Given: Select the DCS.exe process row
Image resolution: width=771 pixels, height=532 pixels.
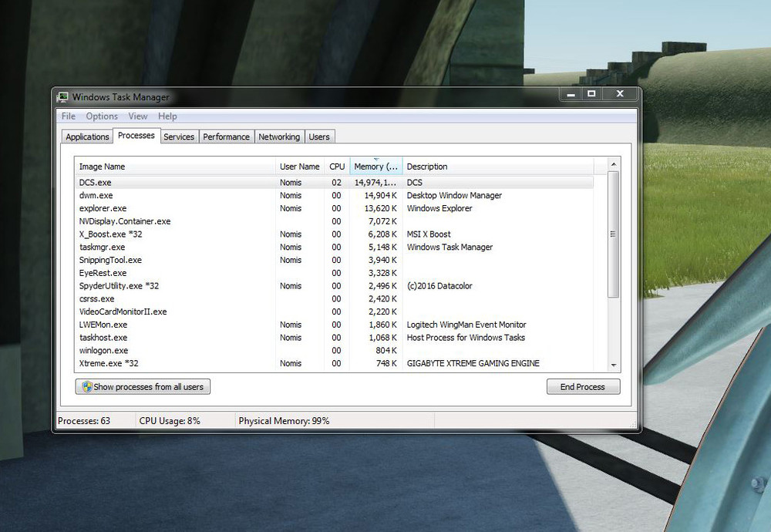Looking at the screenshot, I should coord(96,183).
